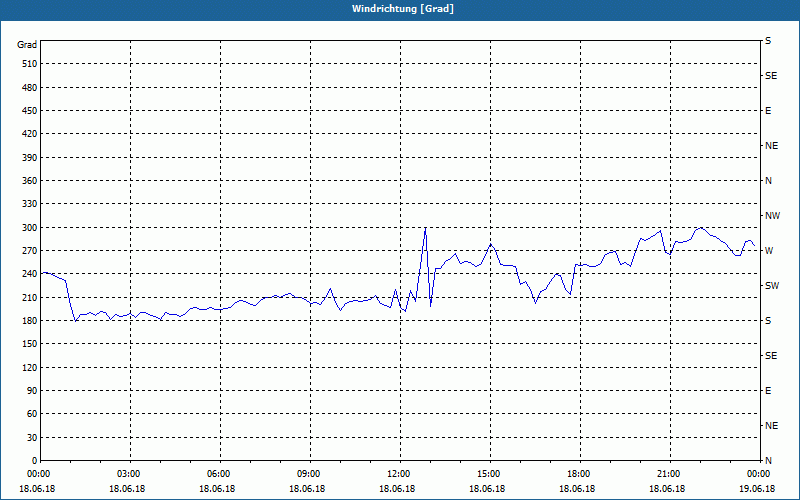This screenshot has height=500, width=800.
Task: Select the 480 degree axis label
Action: tap(30, 88)
